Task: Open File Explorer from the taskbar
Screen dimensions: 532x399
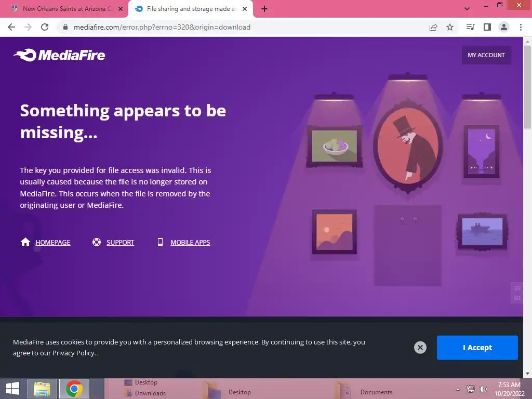Action: click(42, 389)
